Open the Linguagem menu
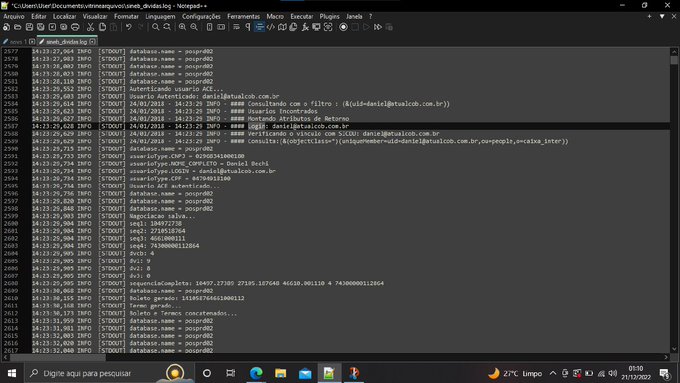The image size is (680, 383). point(160,16)
